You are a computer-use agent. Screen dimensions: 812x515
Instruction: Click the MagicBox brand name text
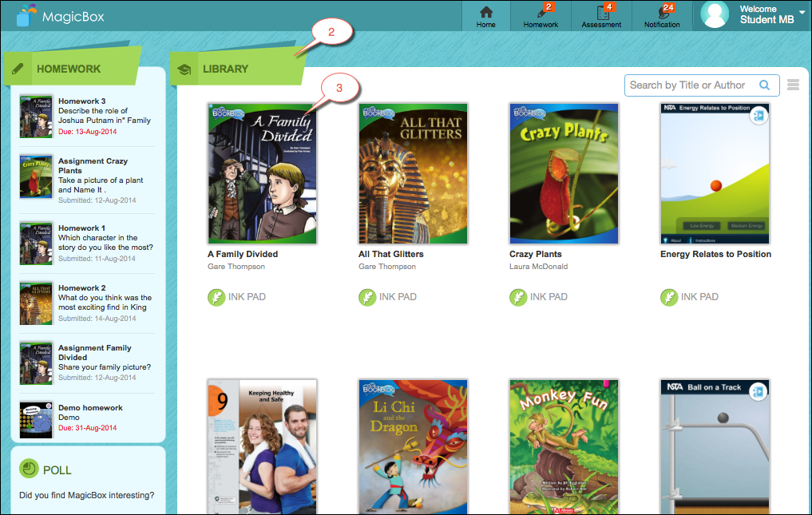(x=73, y=17)
